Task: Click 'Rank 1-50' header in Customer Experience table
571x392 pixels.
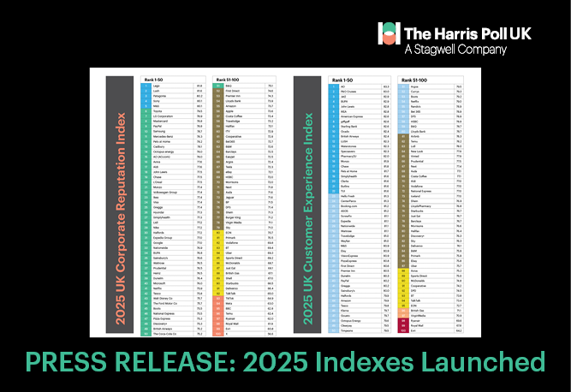Action: click(342, 80)
